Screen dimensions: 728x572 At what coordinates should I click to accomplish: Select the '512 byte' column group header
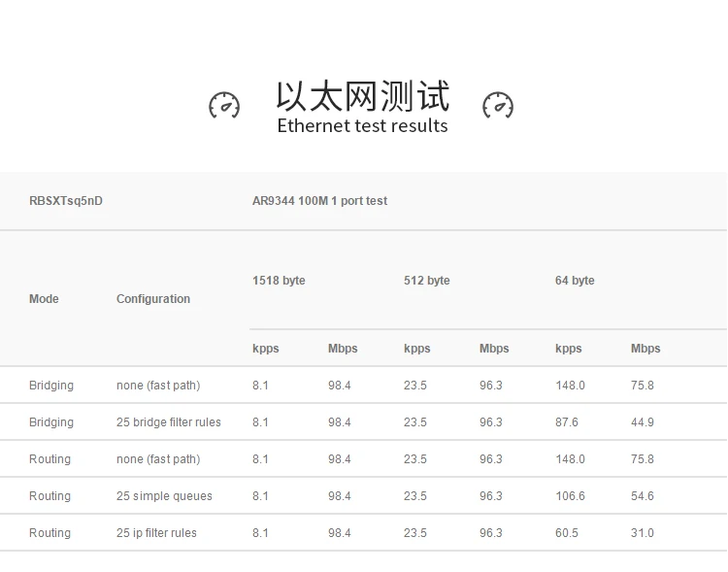coord(427,281)
